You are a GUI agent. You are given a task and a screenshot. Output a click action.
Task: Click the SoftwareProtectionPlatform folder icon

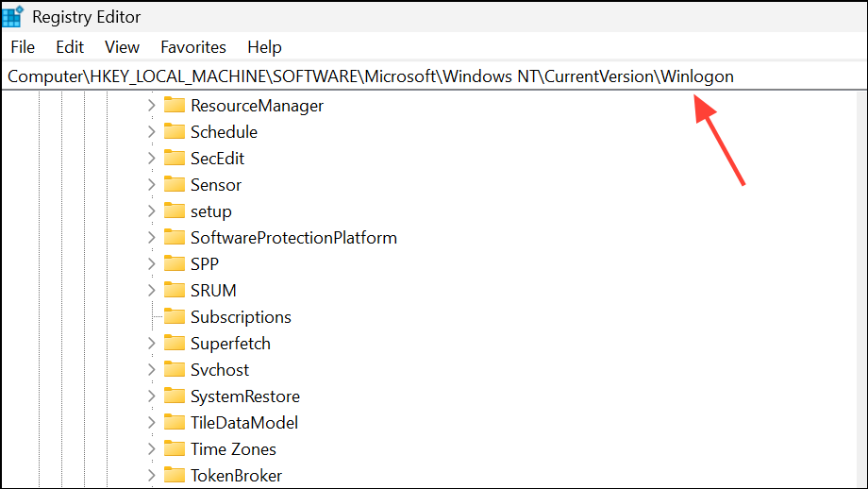tap(174, 238)
